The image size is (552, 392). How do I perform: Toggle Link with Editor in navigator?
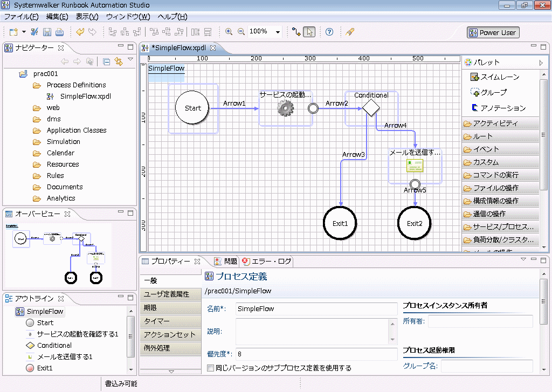(119, 62)
